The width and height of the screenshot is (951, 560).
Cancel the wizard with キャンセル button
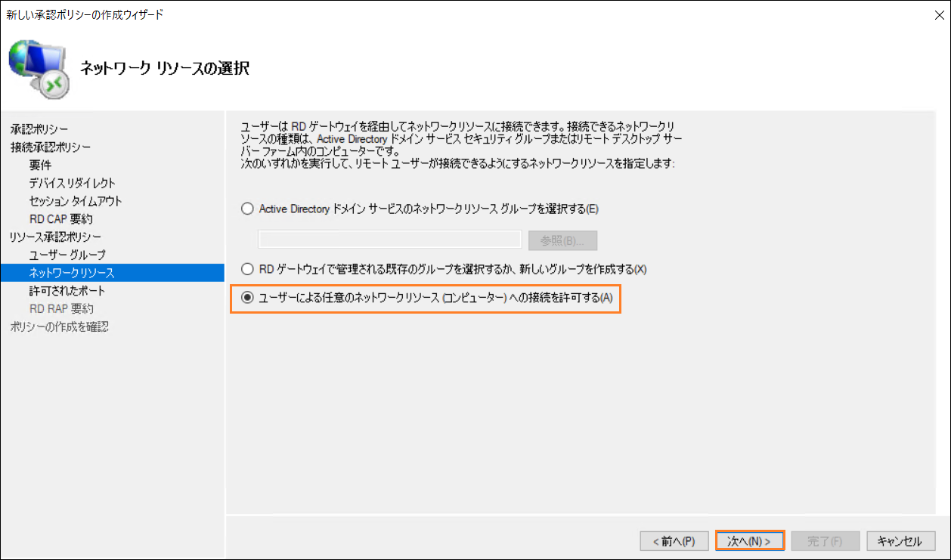point(900,541)
